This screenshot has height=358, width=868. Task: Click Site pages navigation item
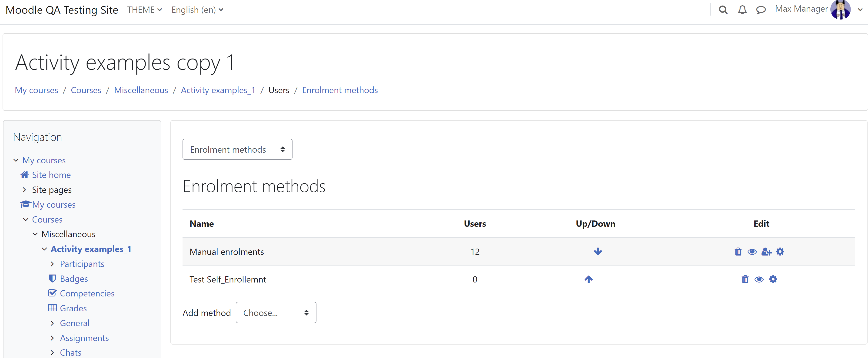coord(52,190)
